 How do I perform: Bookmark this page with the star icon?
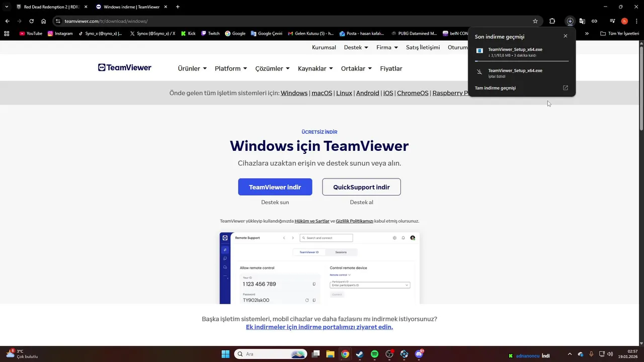(535, 21)
